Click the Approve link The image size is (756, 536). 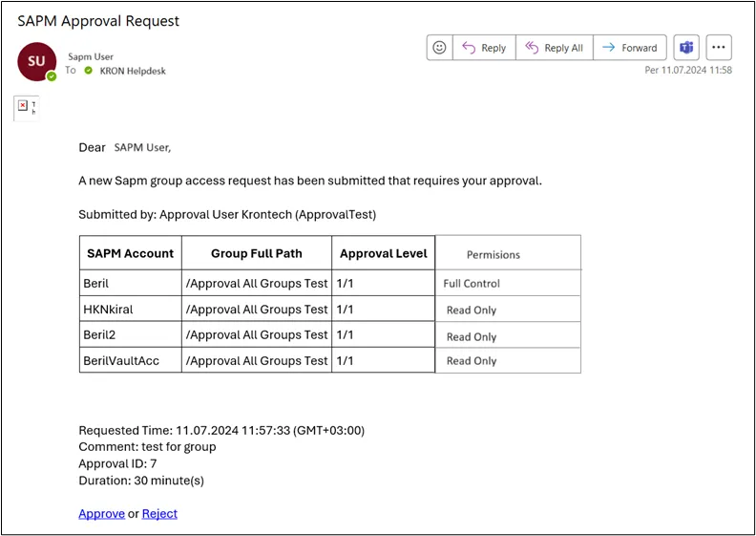(102, 514)
